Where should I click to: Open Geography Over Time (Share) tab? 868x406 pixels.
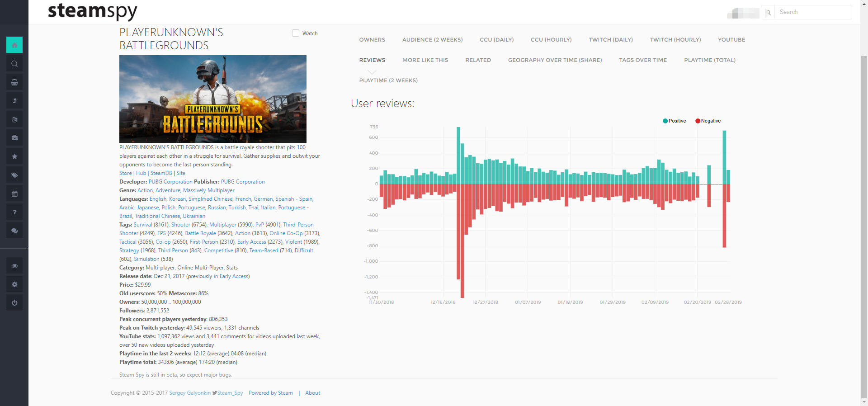[555, 60]
